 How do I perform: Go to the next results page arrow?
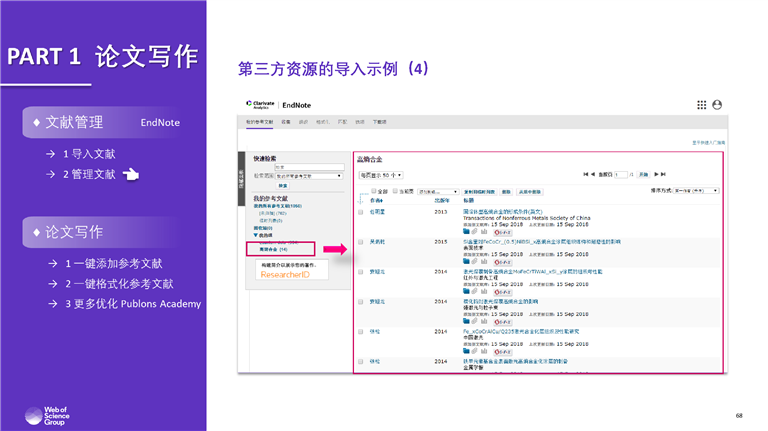[656, 174]
